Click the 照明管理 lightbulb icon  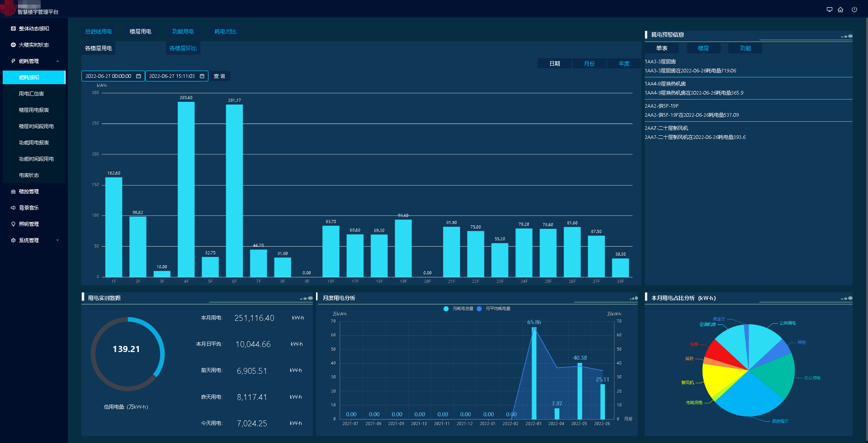(x=13, y=224)
